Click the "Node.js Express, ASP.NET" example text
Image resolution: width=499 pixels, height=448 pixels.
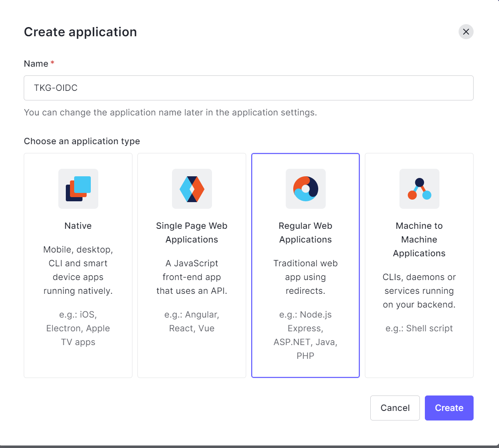(306, 335)
